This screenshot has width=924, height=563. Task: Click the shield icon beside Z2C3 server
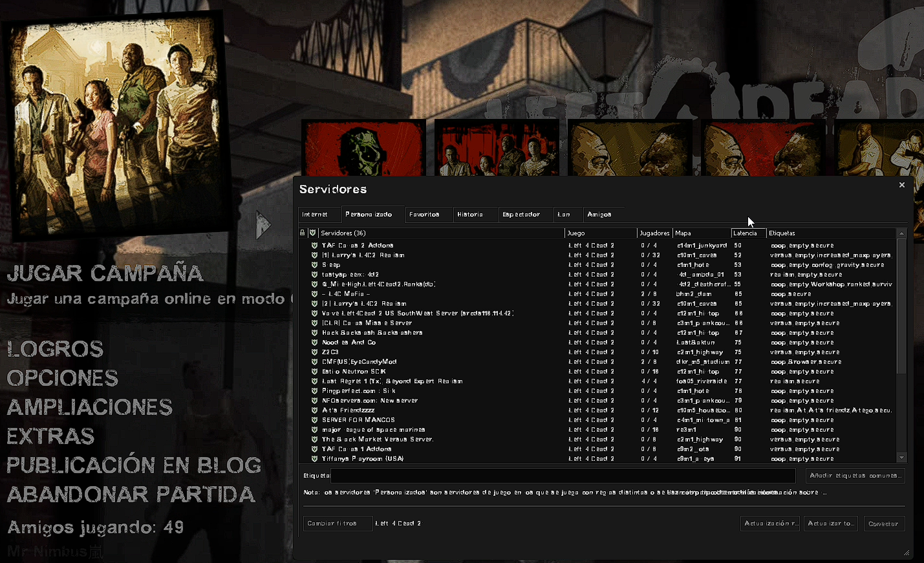click(314, 352)
